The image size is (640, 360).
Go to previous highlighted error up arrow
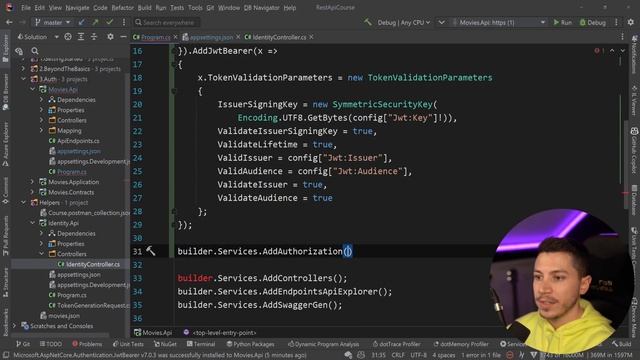tap(612, 51)
